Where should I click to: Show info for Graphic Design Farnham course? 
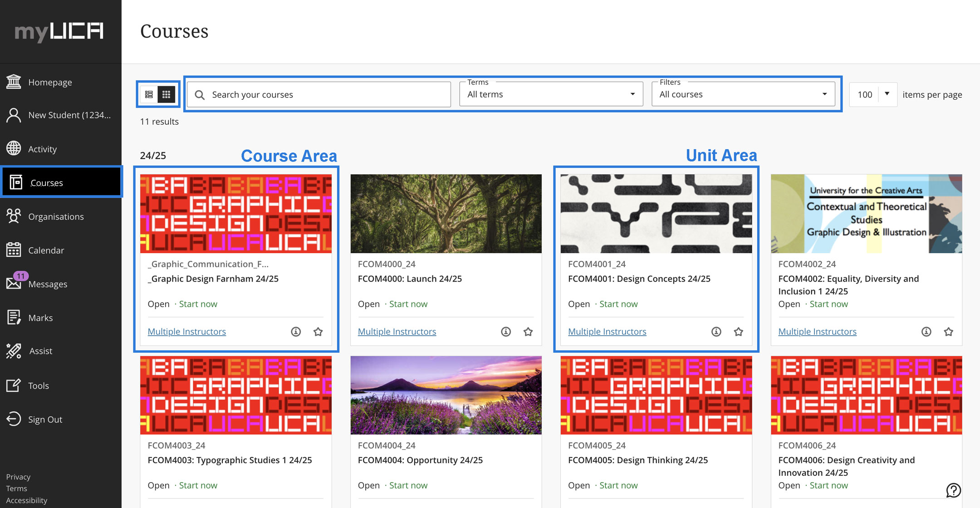tap(296, 332)
